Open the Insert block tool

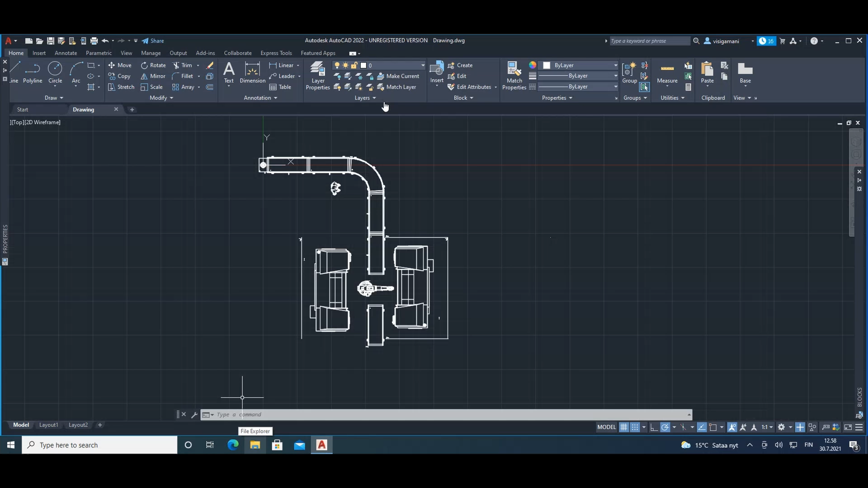click(x=436, y=73)
